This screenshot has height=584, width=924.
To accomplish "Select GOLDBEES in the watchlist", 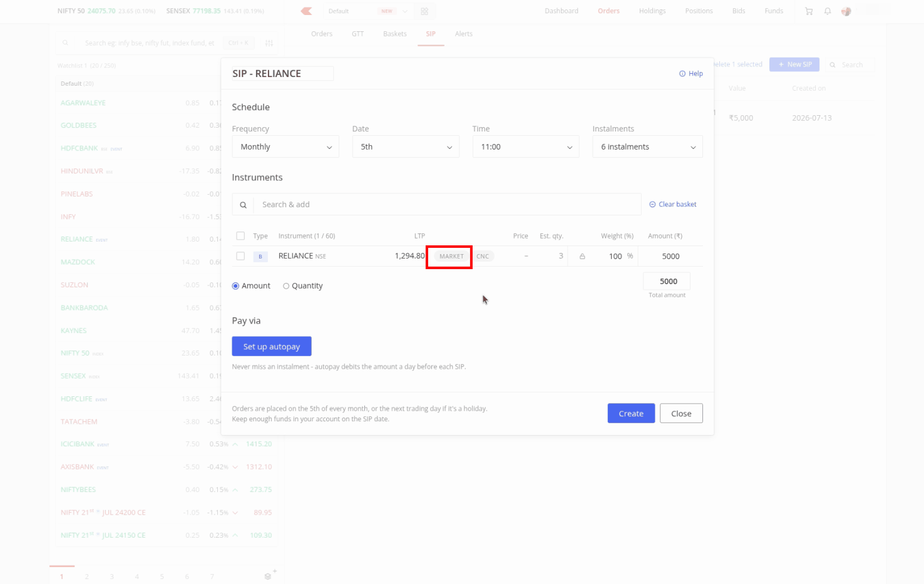I will point(79,125).
